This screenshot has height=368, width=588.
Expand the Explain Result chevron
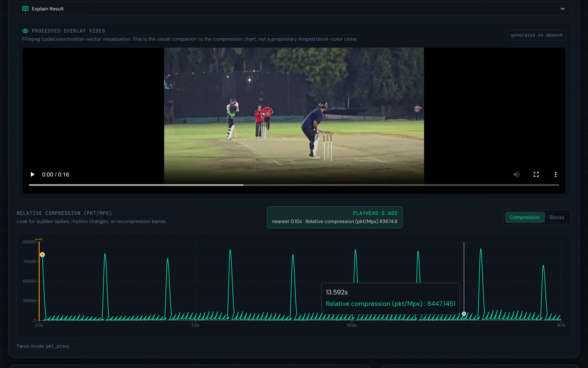pyautogui.click(x=562, y=9)
